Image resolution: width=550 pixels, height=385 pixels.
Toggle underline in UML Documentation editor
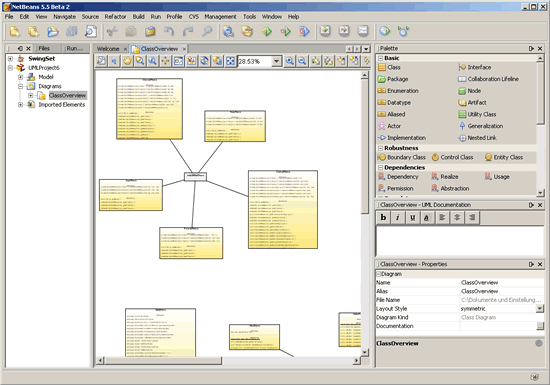coord(412,217)
